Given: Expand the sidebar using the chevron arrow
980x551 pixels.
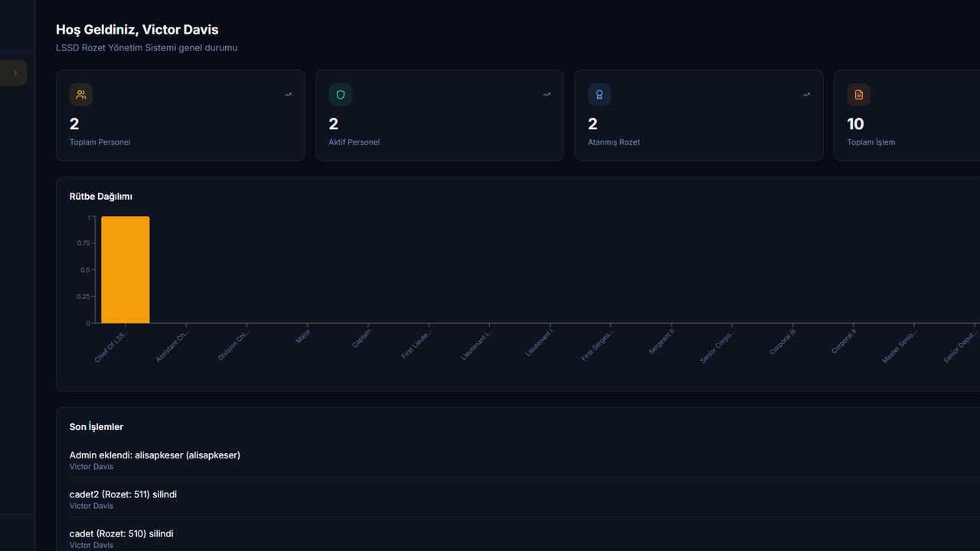Looking at the screenshot, I should click(15, 73).
